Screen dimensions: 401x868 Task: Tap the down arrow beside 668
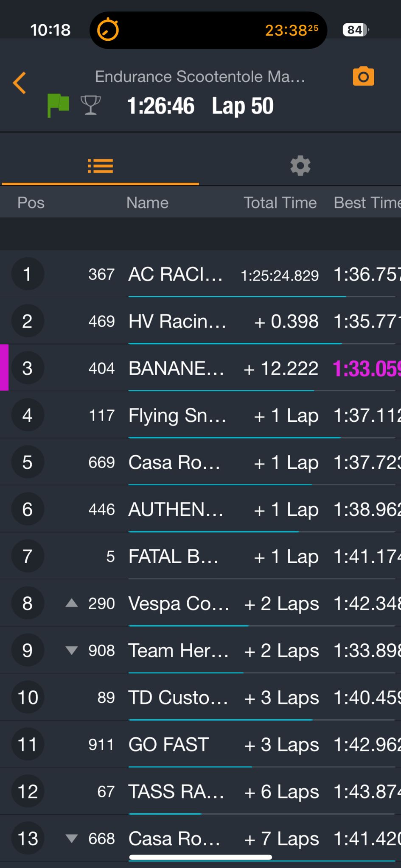pyautogui.click(x=72, y=838)
